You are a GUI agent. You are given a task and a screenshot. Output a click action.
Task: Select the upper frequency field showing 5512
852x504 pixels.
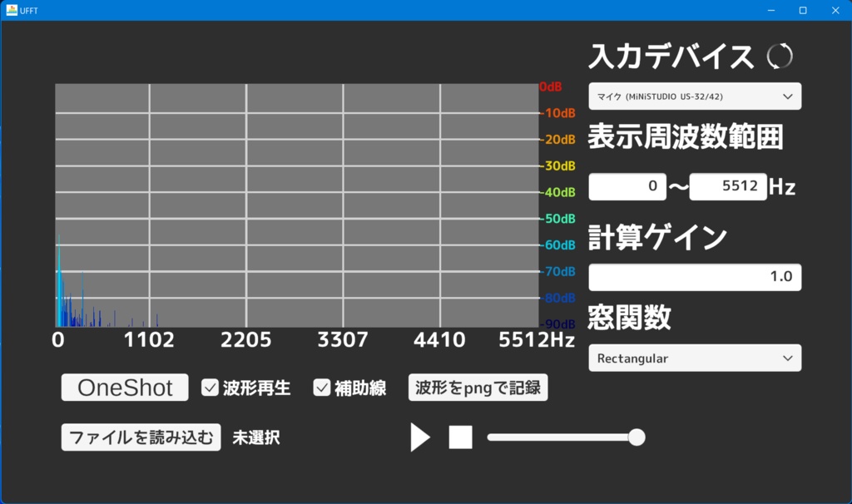pos(728,186)
